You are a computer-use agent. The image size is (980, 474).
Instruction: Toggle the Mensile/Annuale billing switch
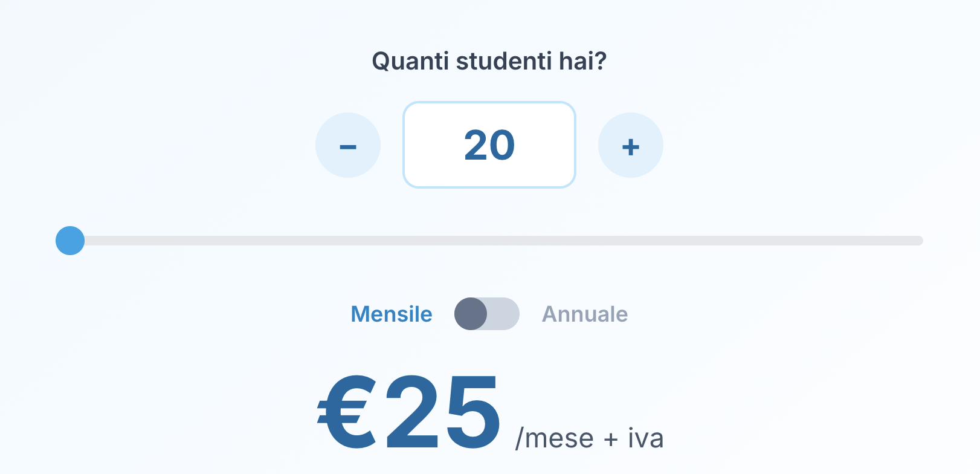tap(487, 314)
